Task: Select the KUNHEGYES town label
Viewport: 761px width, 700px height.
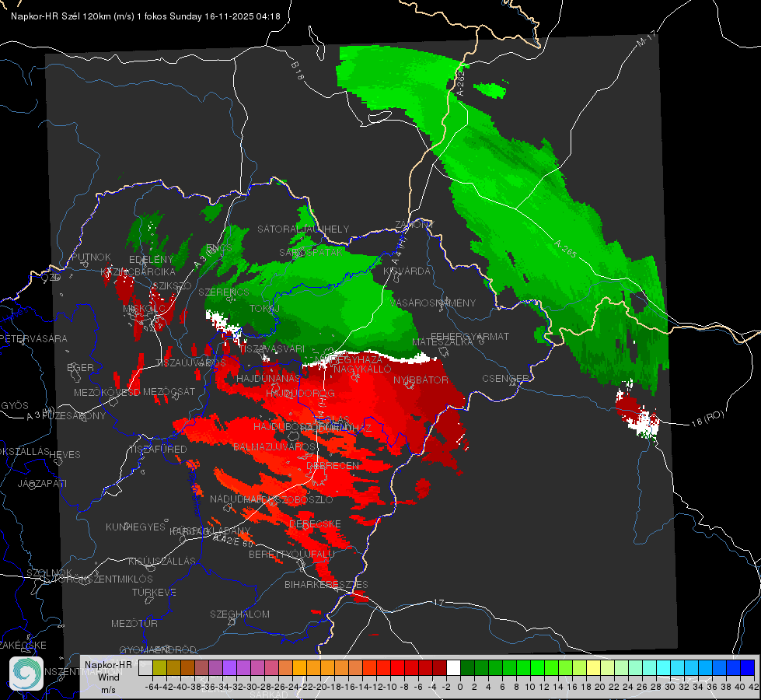Action: click(135, 527)
